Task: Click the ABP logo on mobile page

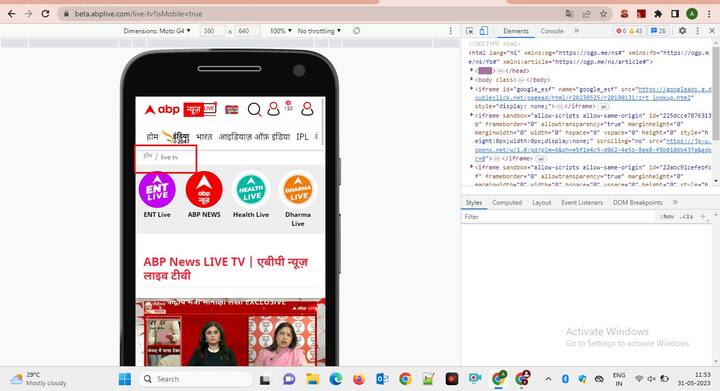Action: [162, 109]
